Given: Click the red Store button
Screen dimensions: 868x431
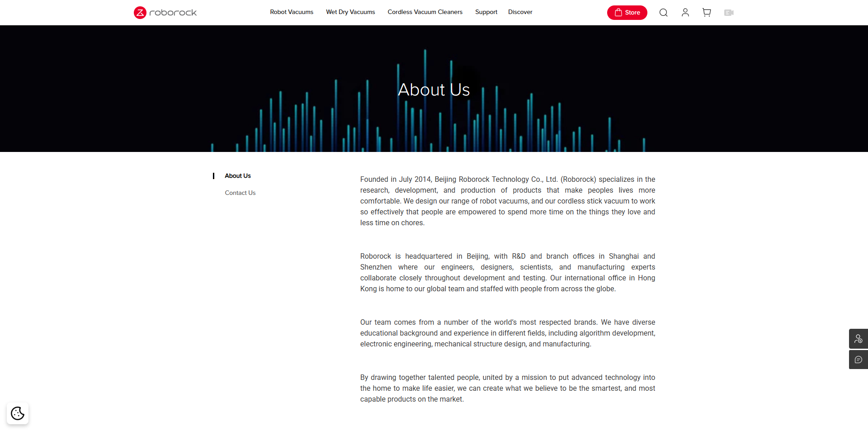Looking at the screenshot, I should [627, 13].
